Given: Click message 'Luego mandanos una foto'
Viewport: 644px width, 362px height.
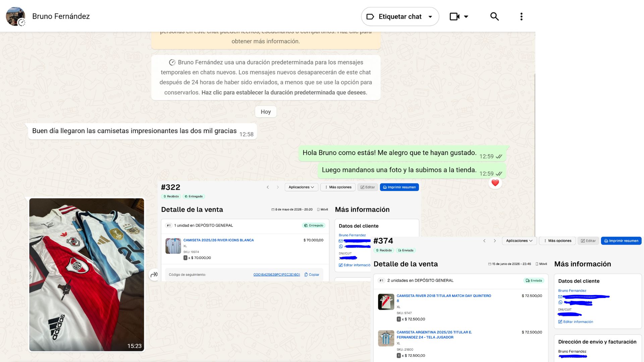Looking at the screenshot, I should (x=412, y=170).
